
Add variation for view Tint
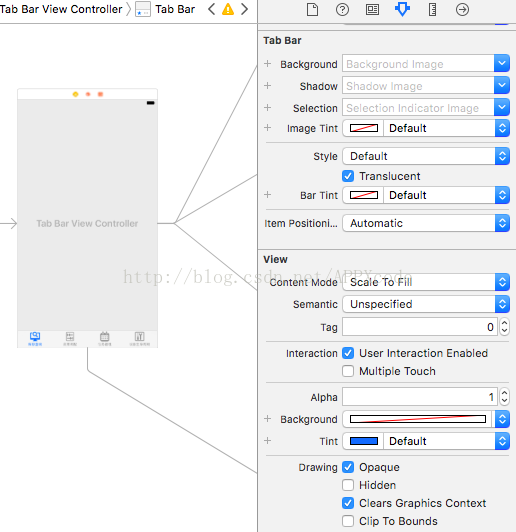tap(267, 440)
